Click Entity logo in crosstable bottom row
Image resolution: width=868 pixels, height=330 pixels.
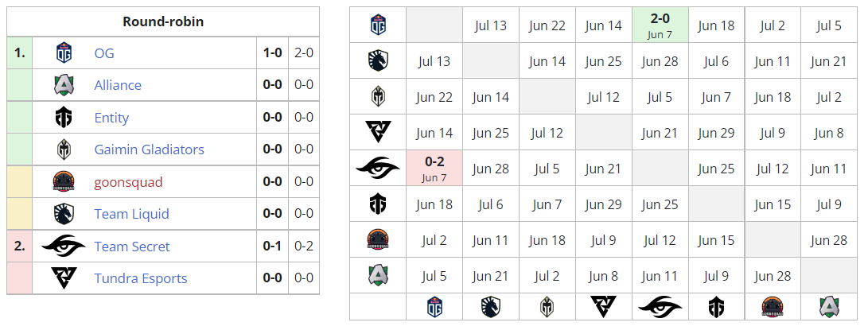tap(716, 307)
